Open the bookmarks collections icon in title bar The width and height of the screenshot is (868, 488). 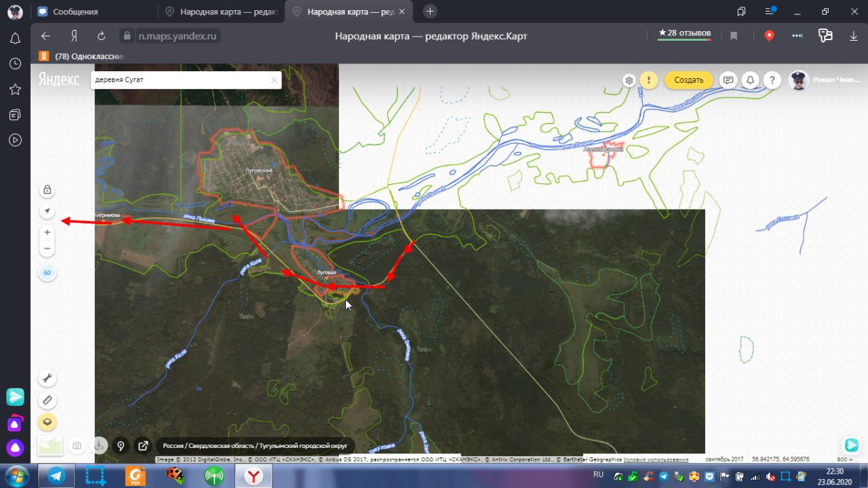point(741,12)
